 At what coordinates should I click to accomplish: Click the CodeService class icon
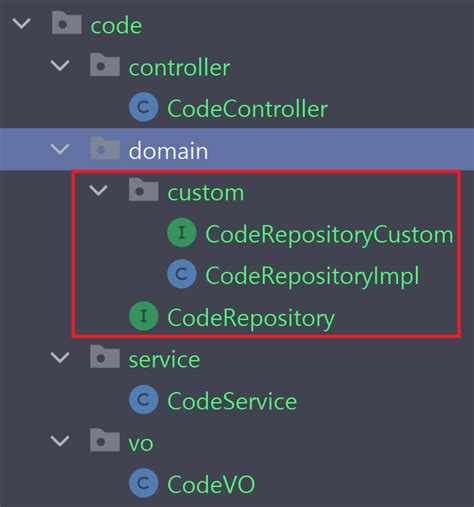(x=144, y=399)
